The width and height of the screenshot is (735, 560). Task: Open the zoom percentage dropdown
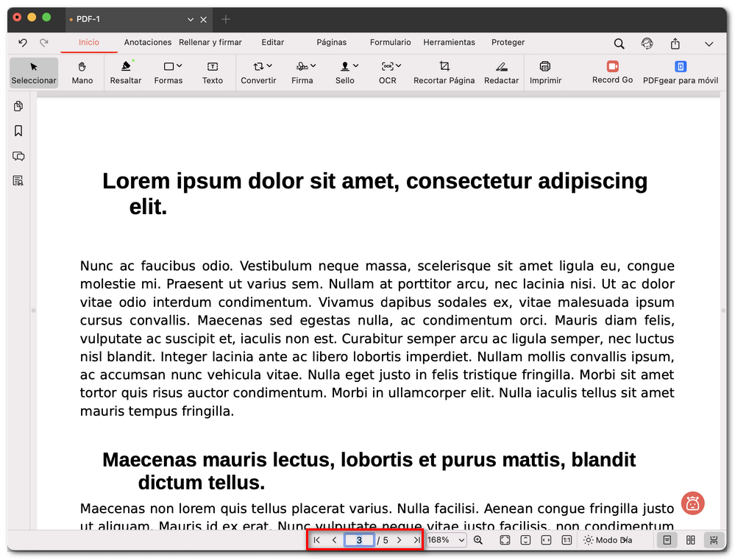[x=444, y=539]
